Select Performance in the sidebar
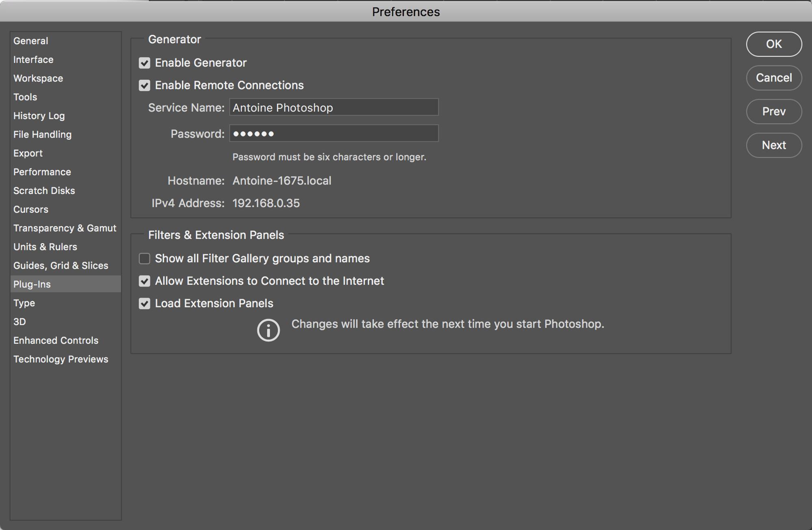 [x=42, y=172]
